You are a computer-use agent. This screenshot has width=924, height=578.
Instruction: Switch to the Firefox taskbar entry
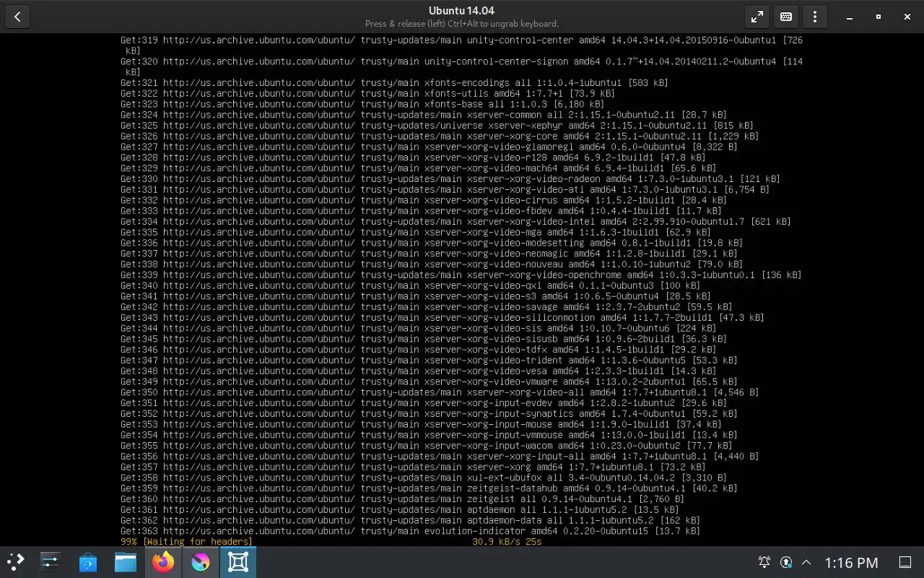163,562
